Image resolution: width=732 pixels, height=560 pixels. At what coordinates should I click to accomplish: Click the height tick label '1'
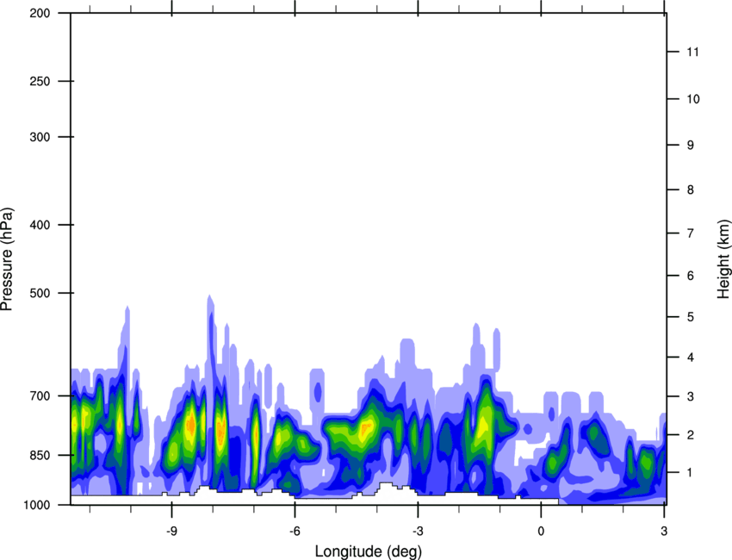(690, 473)
